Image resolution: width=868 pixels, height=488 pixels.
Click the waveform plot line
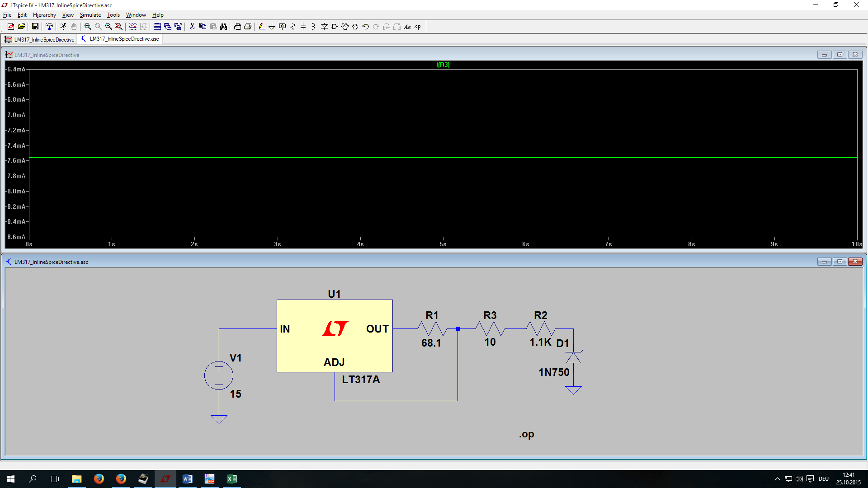(x=443, y=157)
